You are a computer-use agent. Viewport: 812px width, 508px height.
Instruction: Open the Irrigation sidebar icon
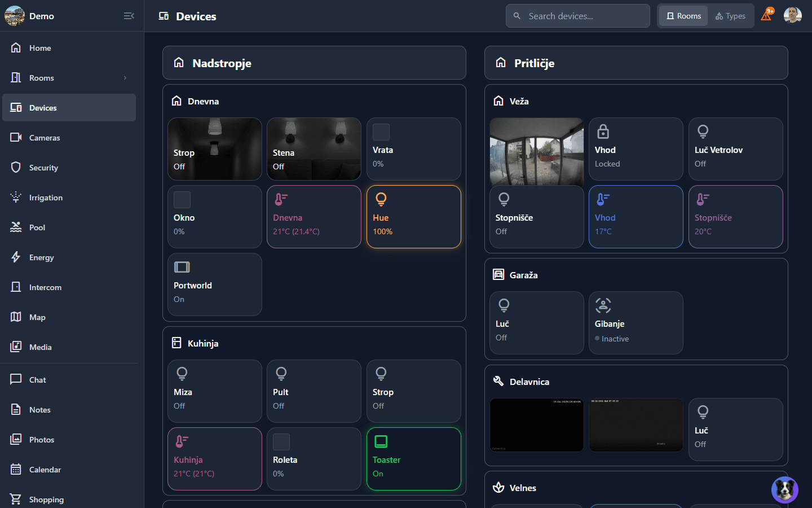17,197
